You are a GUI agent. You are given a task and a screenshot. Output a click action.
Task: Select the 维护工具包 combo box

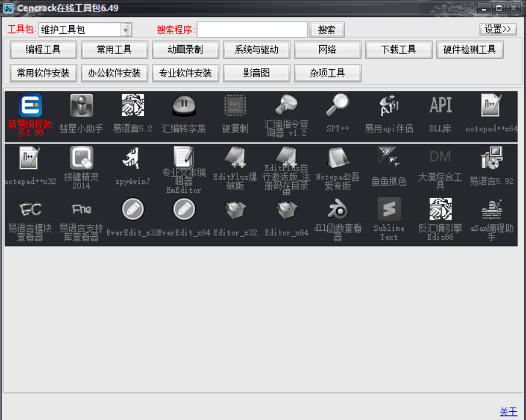[x=85, y=30]
